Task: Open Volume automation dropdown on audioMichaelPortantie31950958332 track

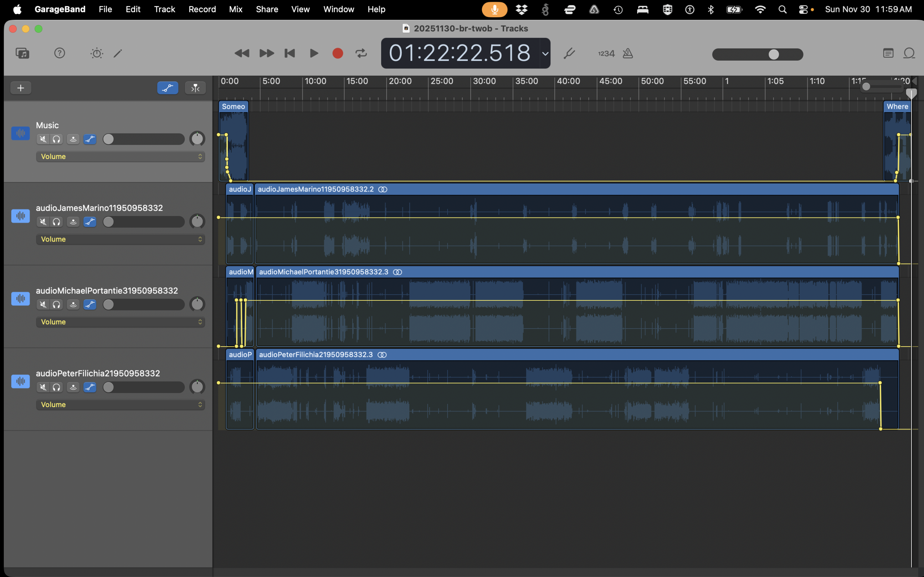Action: pos(120,322)
